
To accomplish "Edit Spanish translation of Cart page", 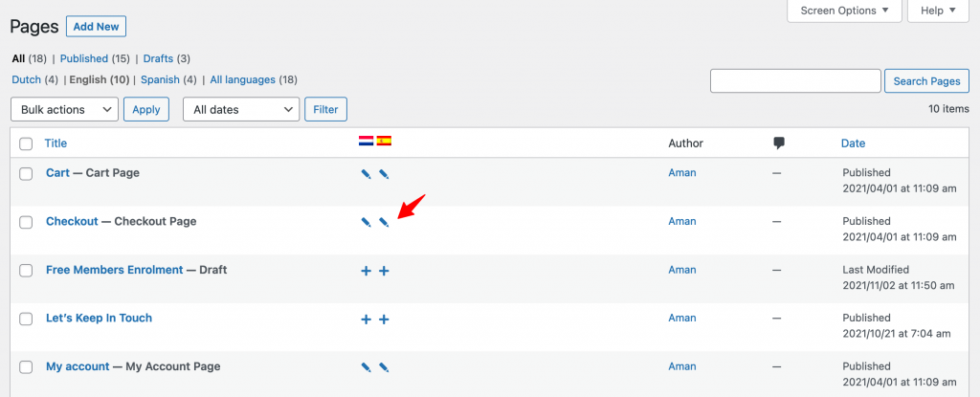I will point(384,174).
